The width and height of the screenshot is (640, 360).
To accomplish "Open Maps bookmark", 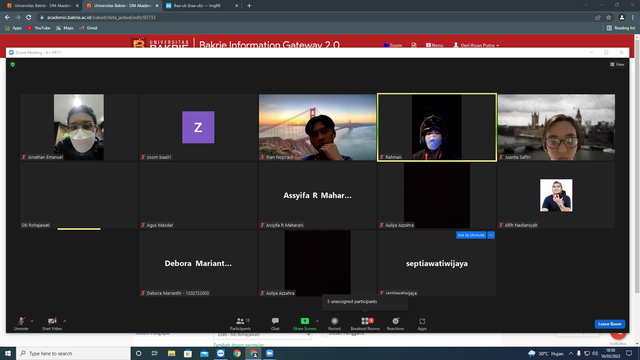I will click(64, 28).
